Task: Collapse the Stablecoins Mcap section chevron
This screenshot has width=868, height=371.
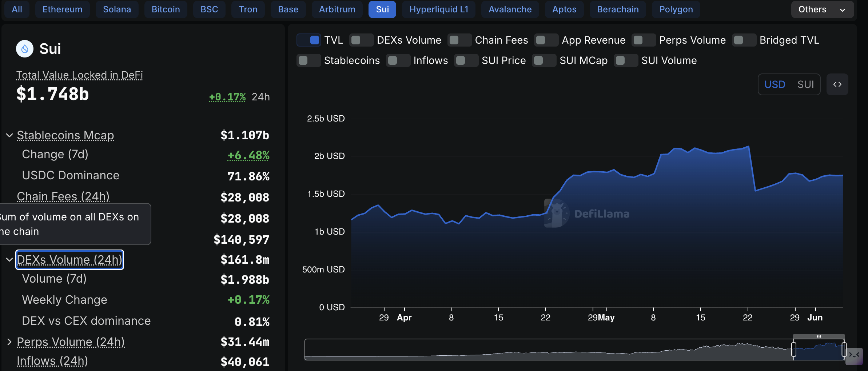Action: pos(9,135)
